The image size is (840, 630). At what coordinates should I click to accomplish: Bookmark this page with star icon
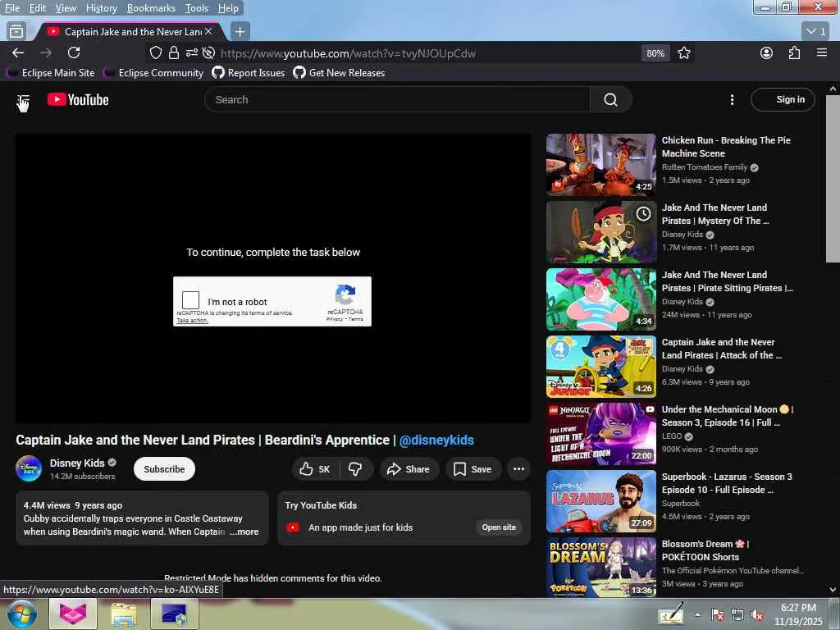(x=684, y=53)
